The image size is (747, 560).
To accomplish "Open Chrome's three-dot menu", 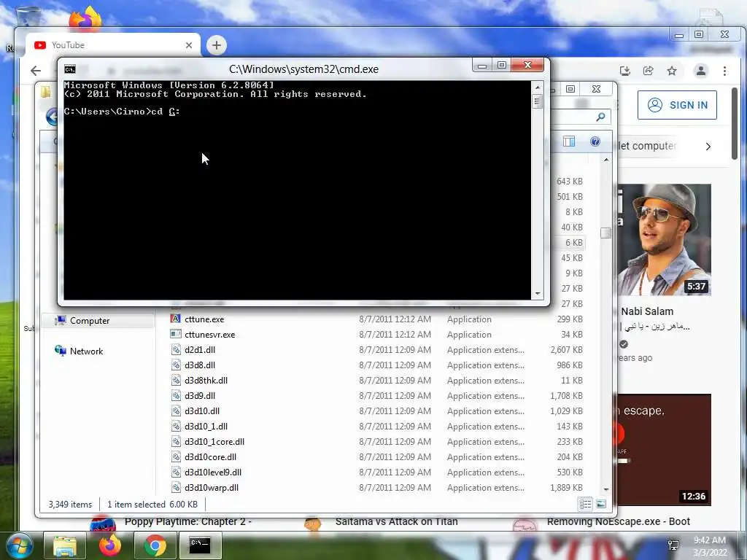I will pyautogui.click(x=724, y=71).
